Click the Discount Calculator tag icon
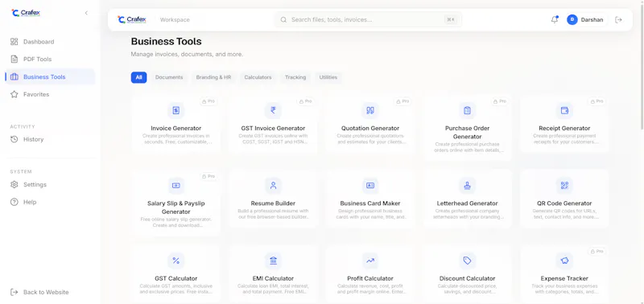644x304 pixels. click(x=467, y=261)
